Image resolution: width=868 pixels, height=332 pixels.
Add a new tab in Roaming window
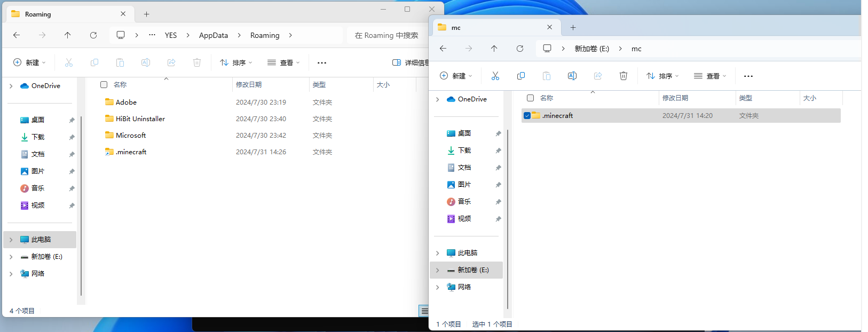[x=146, y=14]
